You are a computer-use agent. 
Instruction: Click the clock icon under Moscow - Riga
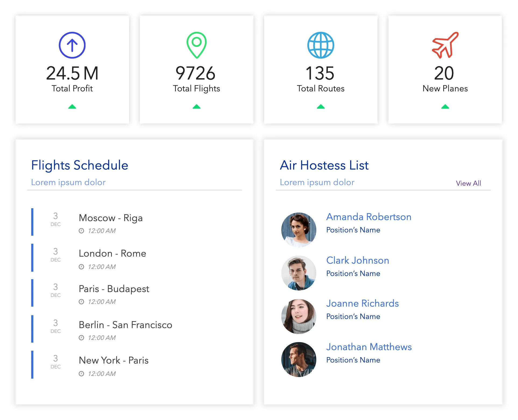pyautogui.click(x=81, y=231)
